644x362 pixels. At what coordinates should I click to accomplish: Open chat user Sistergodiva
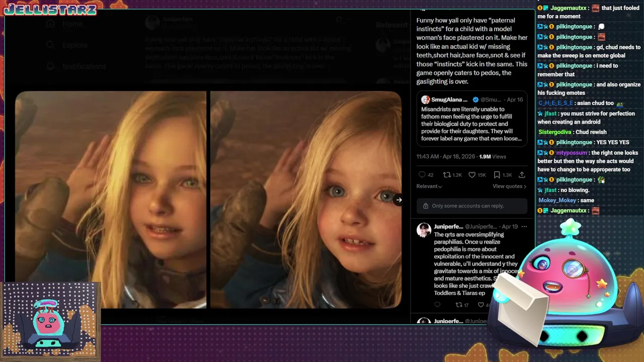coord(555,132)
